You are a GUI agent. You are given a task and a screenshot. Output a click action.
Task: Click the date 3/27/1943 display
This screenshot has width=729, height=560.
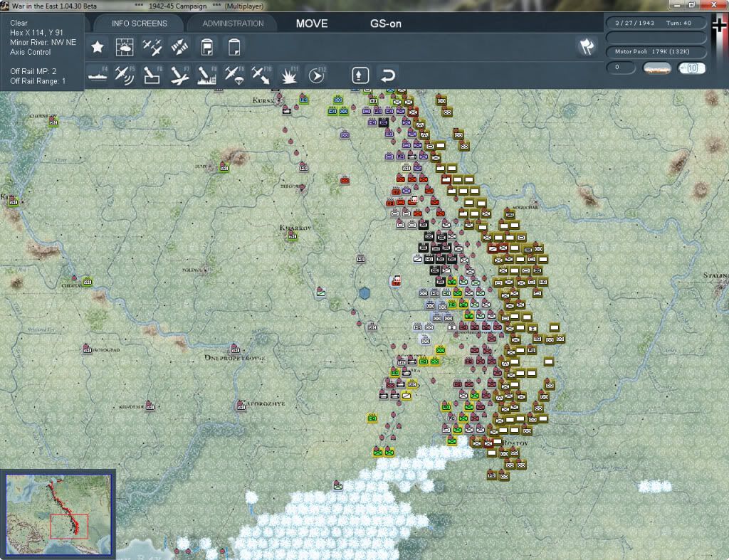tap(634, 23)
